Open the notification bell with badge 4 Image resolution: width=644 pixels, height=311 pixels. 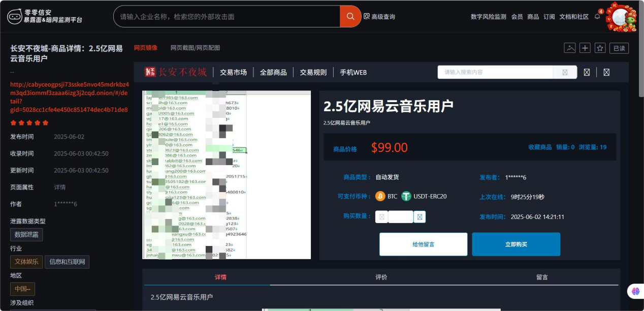tap(598, 16)
